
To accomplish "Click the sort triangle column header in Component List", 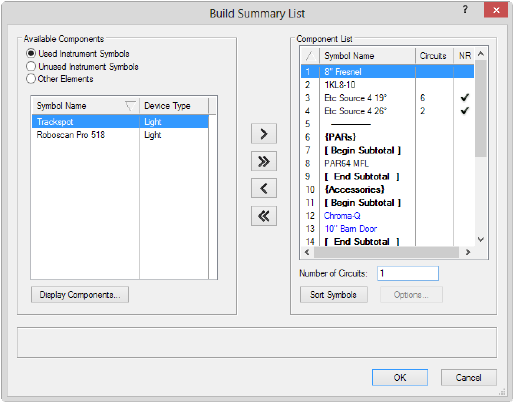I will click(x=310, y=56).
